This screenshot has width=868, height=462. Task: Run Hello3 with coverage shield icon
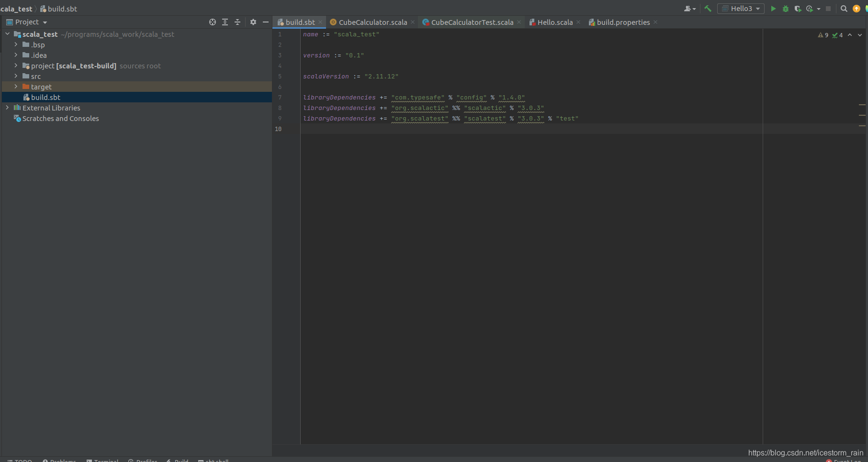[x=798, y=9]
